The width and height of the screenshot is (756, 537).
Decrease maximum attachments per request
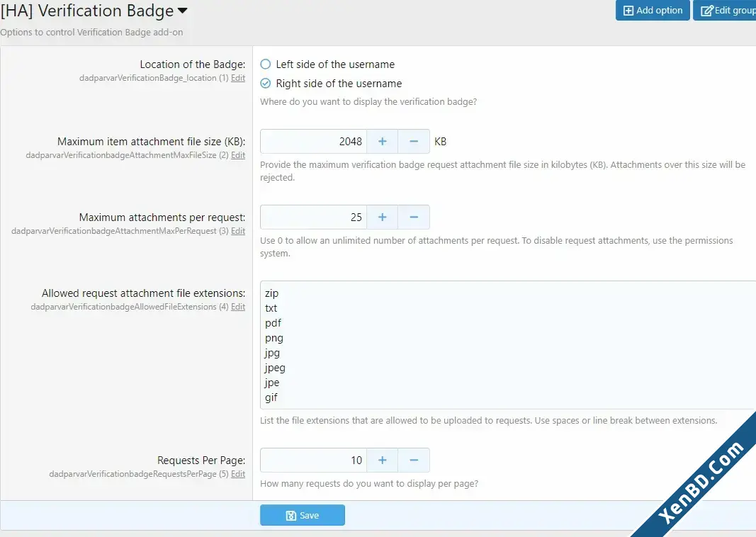[x=414, y=217]
